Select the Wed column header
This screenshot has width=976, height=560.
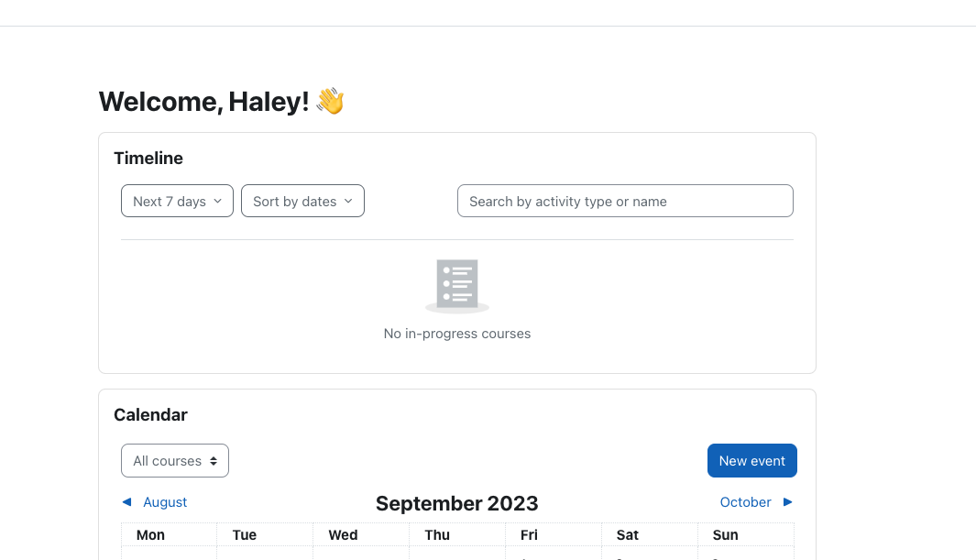[343, 535]
